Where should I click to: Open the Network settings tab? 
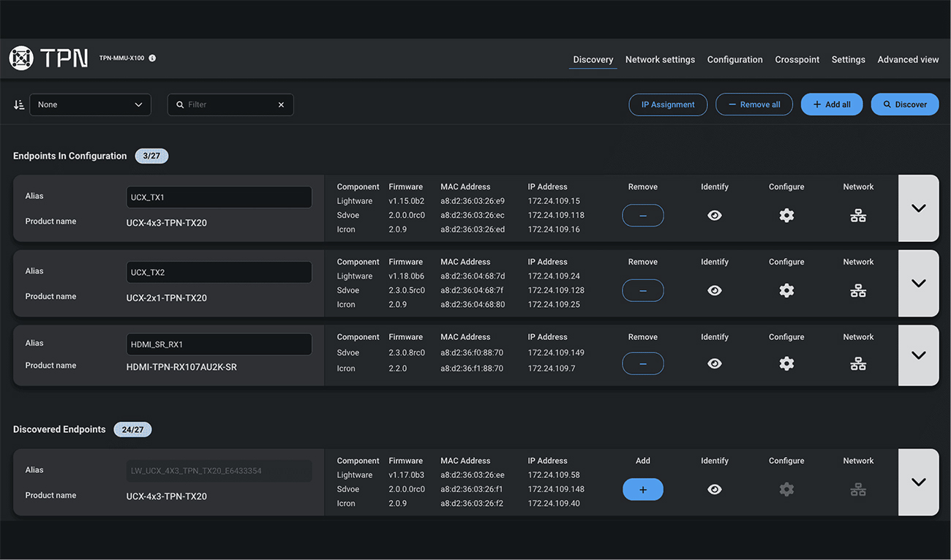tap(660, 60)
